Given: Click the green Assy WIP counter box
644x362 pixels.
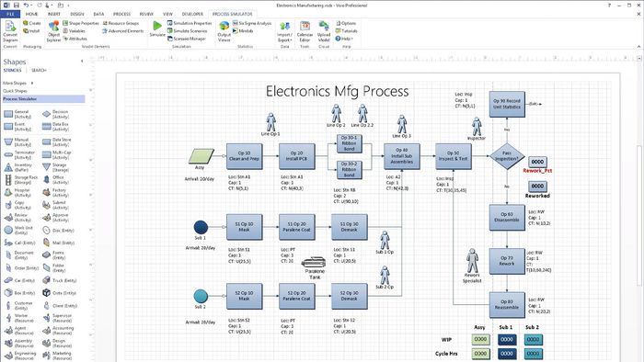Looking at the screenshot, I should [480, 339].
